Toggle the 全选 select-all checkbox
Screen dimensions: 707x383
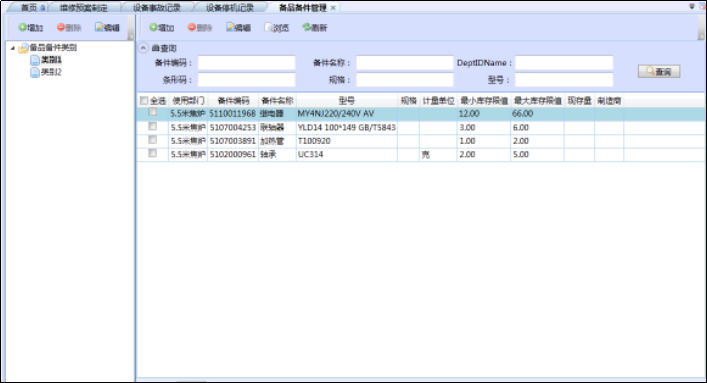144,100
